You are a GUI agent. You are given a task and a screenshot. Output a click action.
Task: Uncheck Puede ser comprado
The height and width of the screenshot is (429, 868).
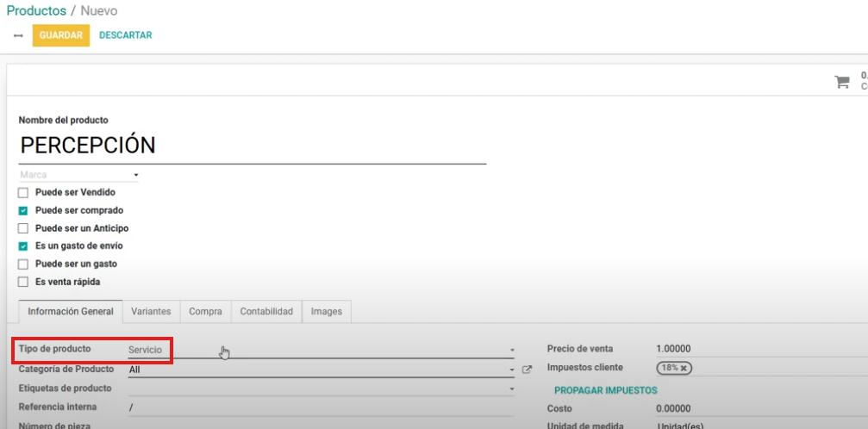[23, 210]
